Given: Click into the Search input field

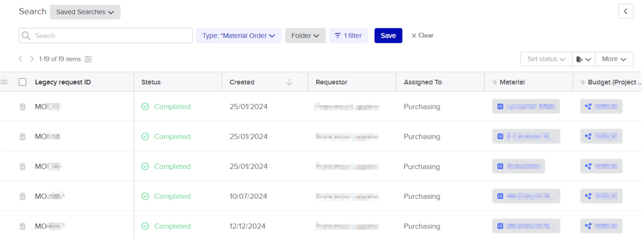Looking at the screenshot, I should (112, 36).
